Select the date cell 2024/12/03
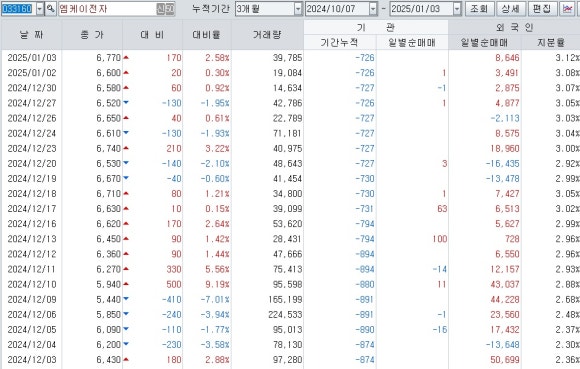Screen dimensions: 580x369 pos(32,360)
